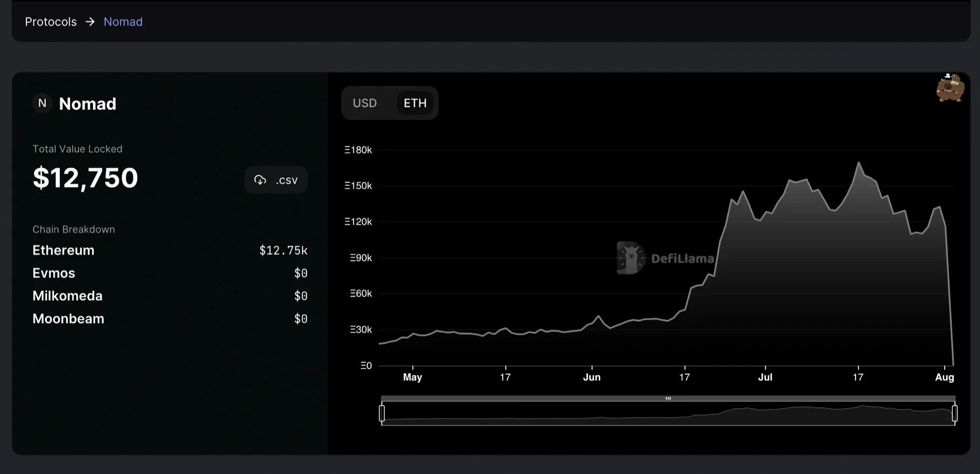Click the Ξ150k y-axis label
The height and width of the screenshot is (474, 980).
(x=358, y=186)
